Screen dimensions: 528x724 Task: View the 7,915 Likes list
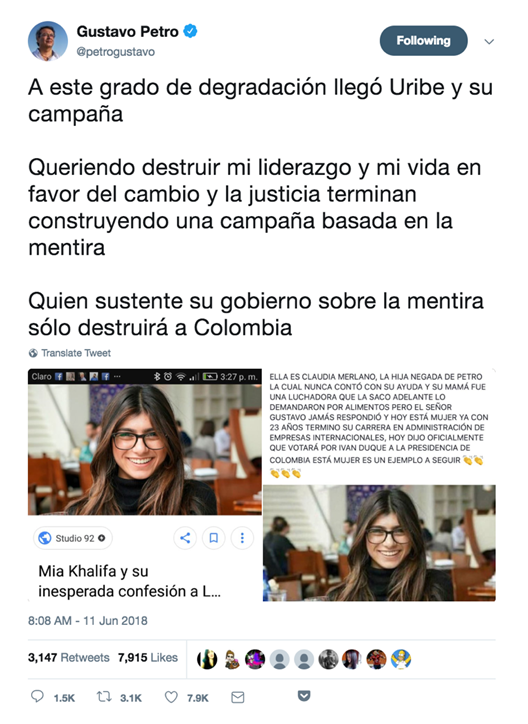tap(148, 658)
